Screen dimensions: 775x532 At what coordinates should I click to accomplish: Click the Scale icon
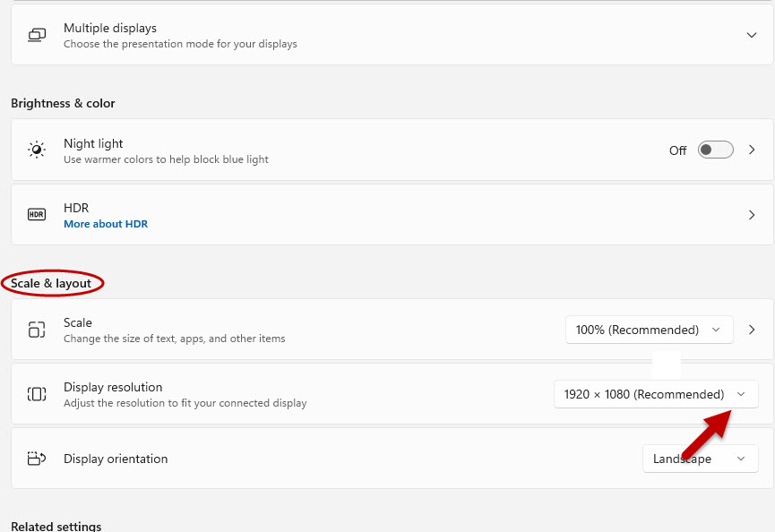pos(37,330)
